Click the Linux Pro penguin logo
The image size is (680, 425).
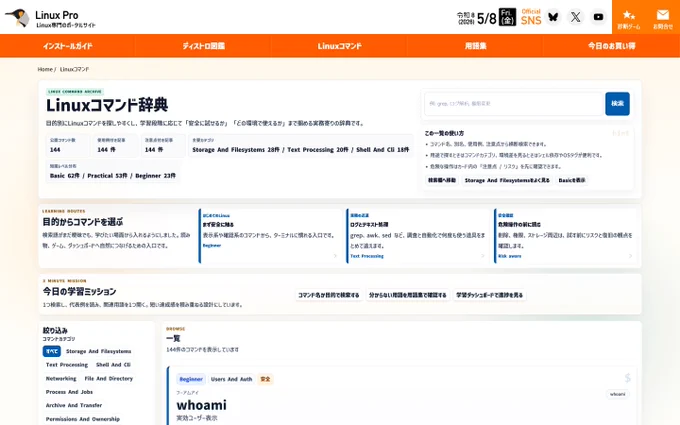[17, 18]
